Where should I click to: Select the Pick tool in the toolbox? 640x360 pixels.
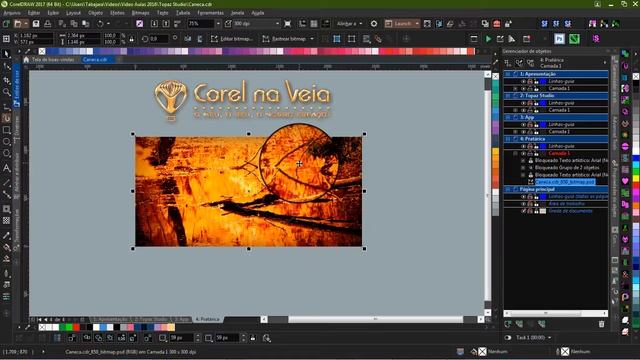point(6,53)
